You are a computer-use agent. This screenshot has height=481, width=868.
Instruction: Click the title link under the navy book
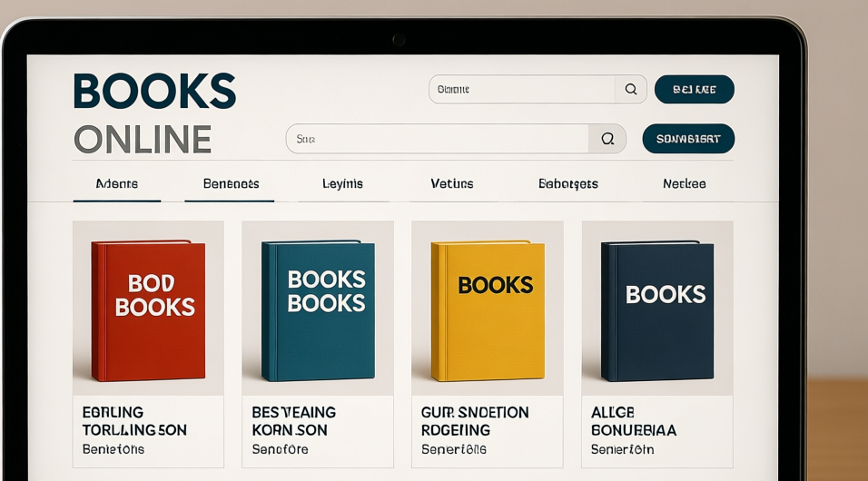[x=633, y=421]
